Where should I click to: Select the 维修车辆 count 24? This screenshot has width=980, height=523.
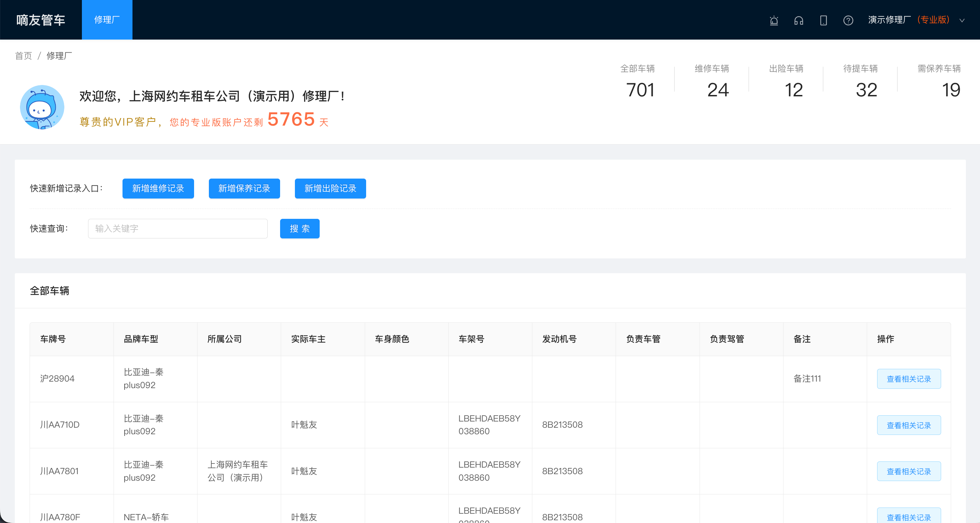click(718, 90)
